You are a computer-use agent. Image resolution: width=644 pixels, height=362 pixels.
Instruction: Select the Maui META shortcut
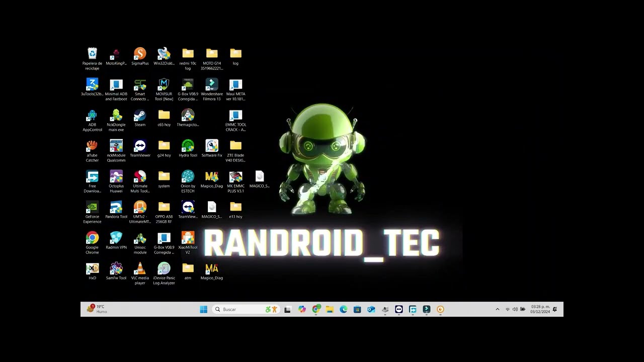(x=235, y=89)
